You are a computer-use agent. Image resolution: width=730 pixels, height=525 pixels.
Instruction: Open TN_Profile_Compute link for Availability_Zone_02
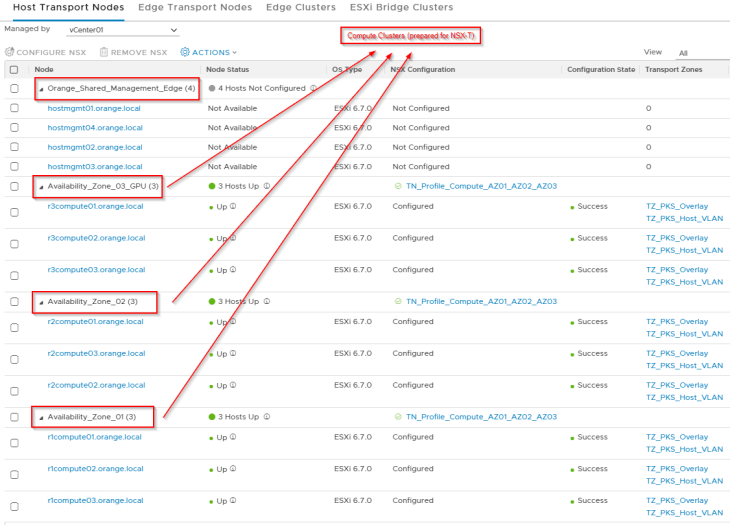(481, 301)
